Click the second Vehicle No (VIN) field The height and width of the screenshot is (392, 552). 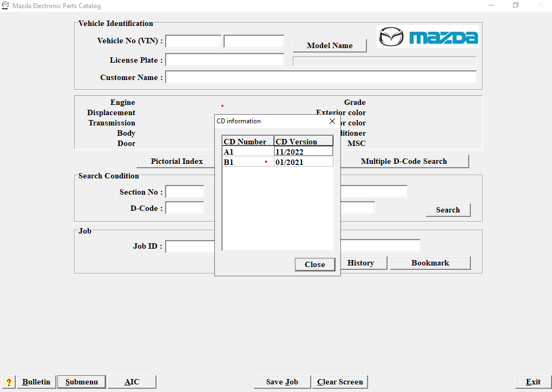254,41
